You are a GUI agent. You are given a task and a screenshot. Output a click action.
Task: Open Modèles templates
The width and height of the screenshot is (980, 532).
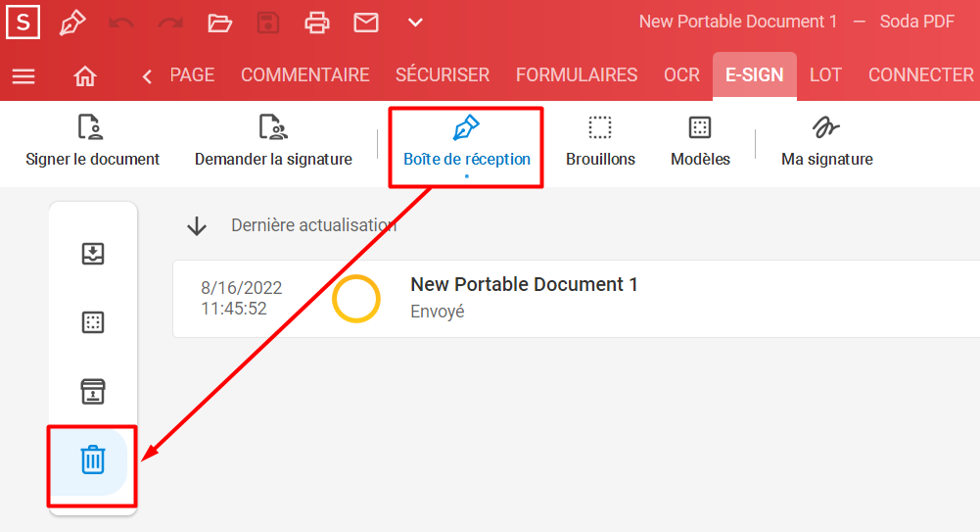point(700,142)
